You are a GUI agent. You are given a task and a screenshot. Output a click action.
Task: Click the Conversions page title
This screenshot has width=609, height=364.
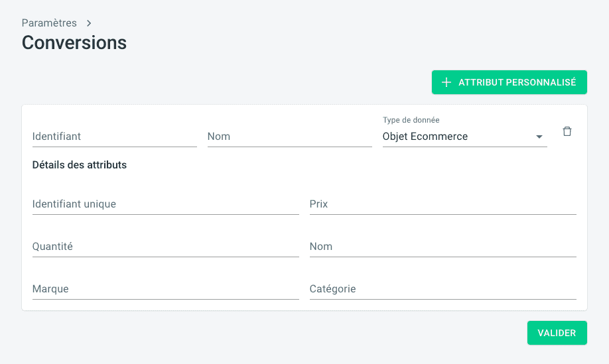74,42
